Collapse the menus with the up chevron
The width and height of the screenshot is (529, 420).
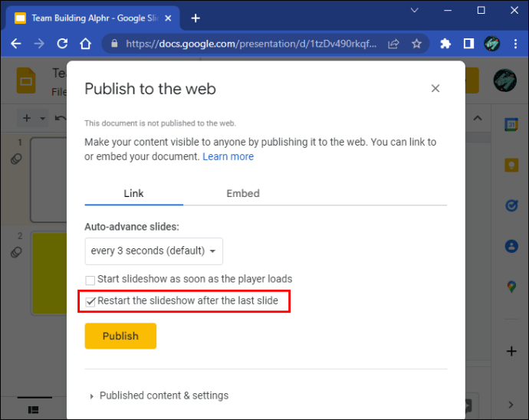[x=478, y=118]
